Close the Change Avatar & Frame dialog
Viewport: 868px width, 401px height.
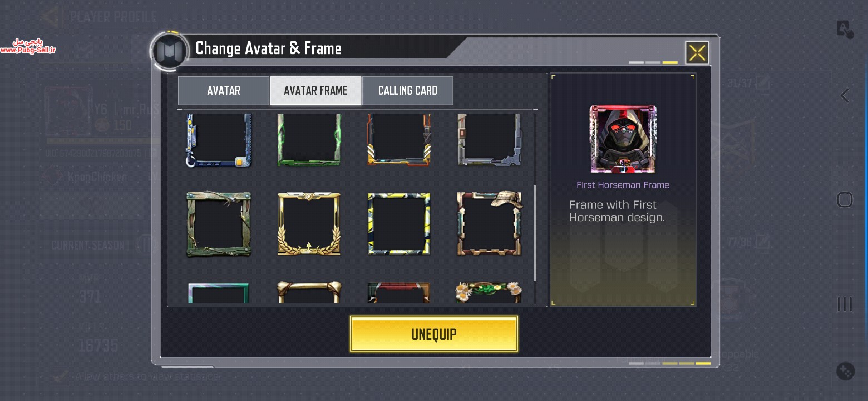[x=697, y=53]
